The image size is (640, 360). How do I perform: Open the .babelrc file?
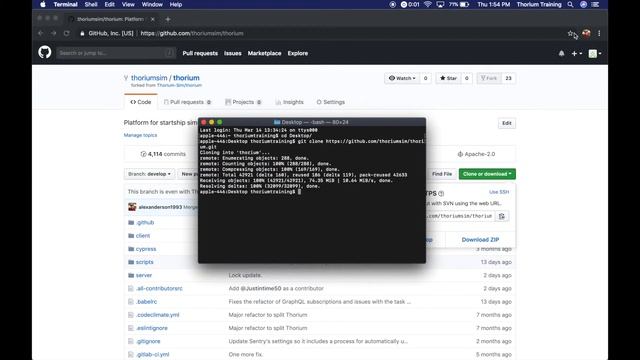(147, 302)
